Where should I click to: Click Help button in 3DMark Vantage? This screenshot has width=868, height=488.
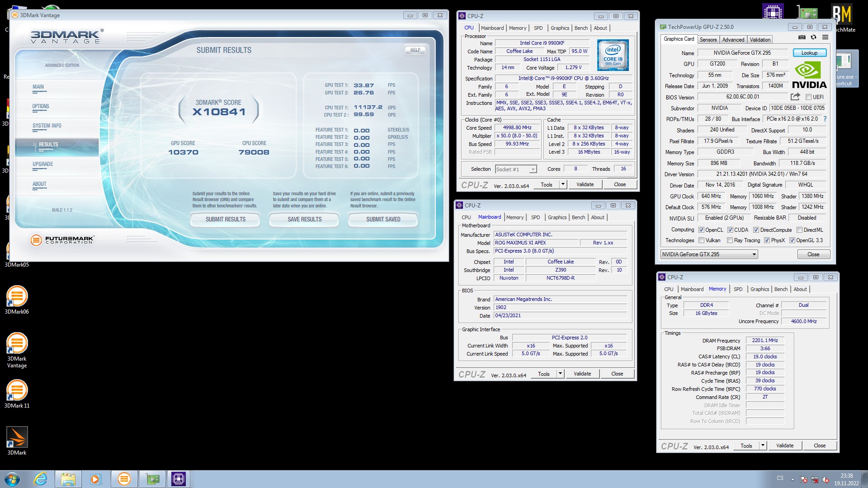tap(415, 50)
